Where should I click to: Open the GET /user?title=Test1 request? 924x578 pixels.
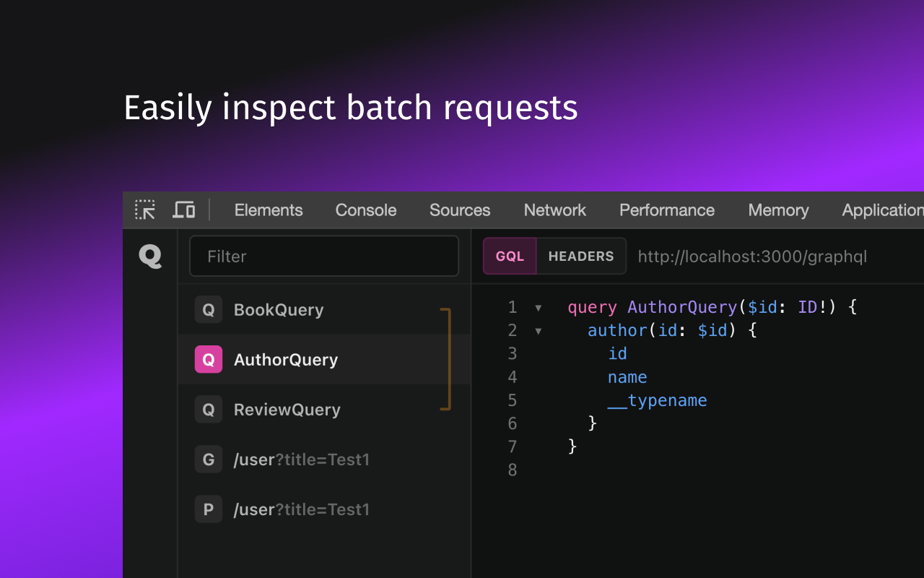tap(324, 460)
